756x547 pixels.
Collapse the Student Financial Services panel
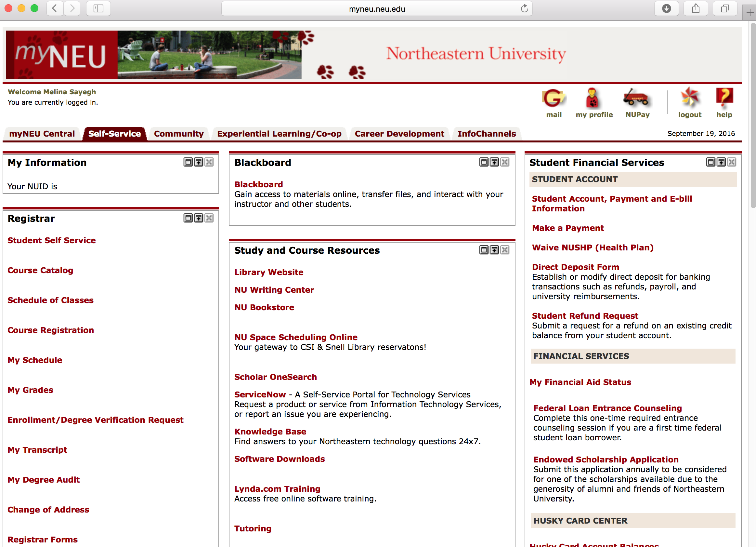point(721,162)
